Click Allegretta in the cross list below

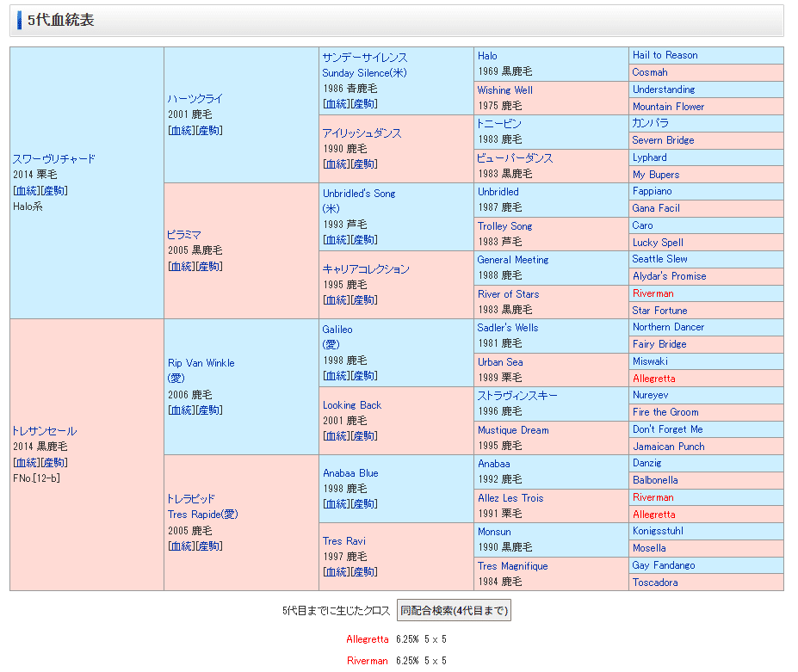coord(368,639)
